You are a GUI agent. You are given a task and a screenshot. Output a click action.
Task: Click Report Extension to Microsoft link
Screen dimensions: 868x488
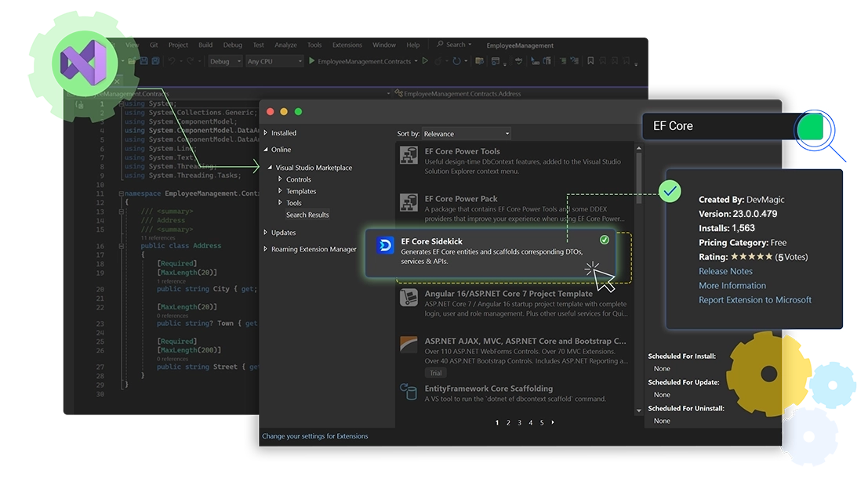755,300
